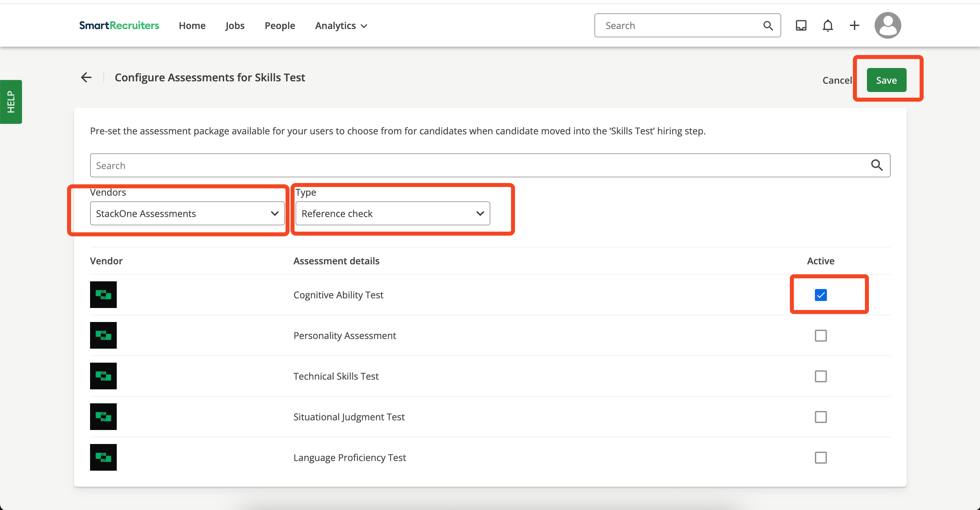Click the magnifier in the top search bar

[768, 25]
